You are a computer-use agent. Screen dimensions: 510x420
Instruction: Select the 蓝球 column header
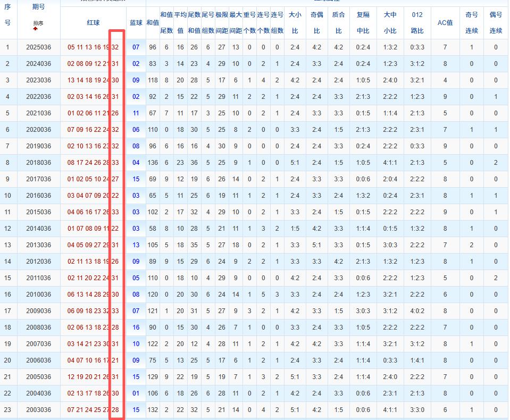(x=136, y=23)
